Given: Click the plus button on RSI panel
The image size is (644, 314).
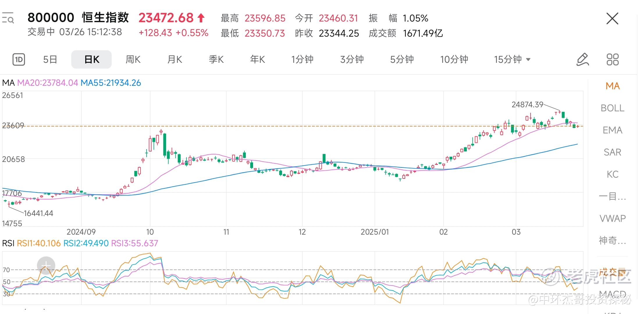Looking at the screenshot, I should coord(46,265).
